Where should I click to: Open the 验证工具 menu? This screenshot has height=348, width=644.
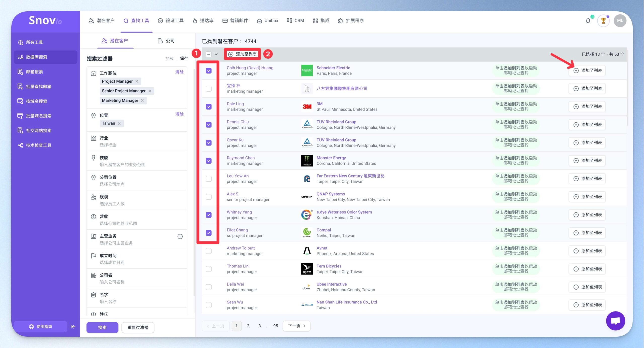pos(171,21)
